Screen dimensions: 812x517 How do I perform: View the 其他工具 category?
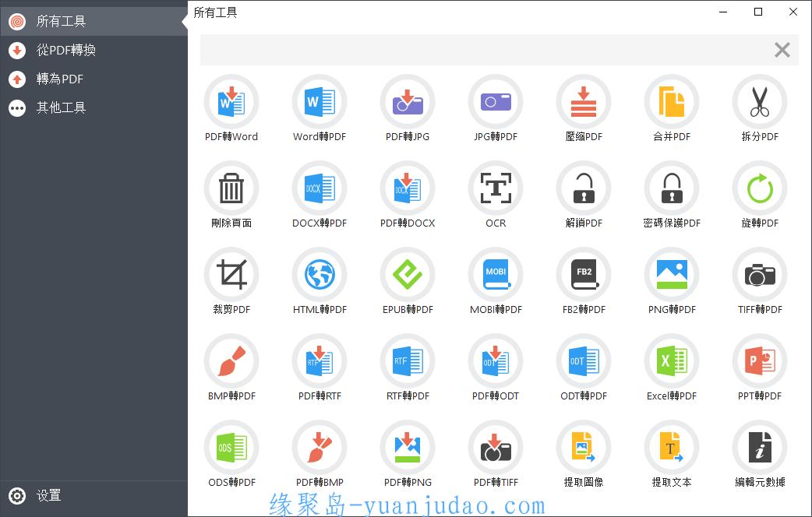(94, 107)
